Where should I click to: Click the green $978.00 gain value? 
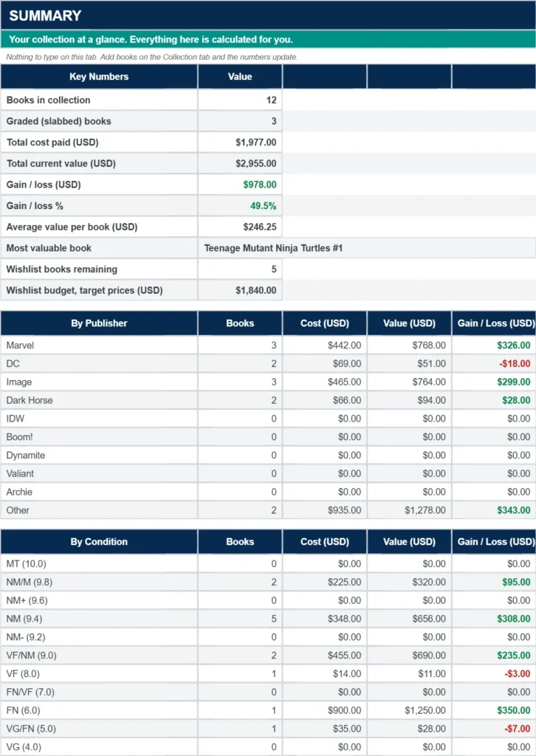(240, 185)
